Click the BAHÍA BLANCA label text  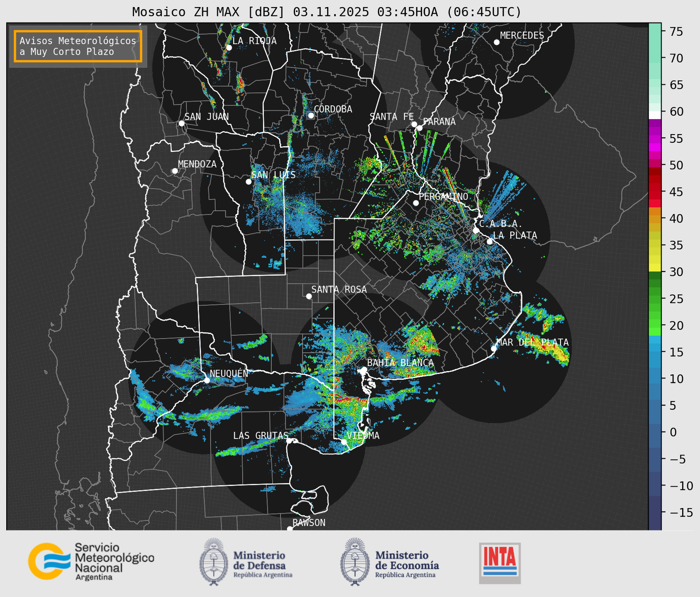tap(400, 363)
